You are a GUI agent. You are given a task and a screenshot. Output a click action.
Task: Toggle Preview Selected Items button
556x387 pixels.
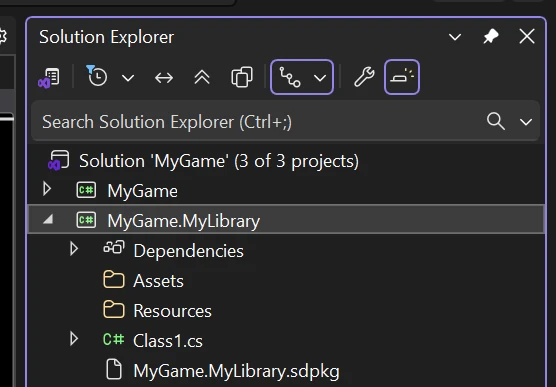pos(402,77)
